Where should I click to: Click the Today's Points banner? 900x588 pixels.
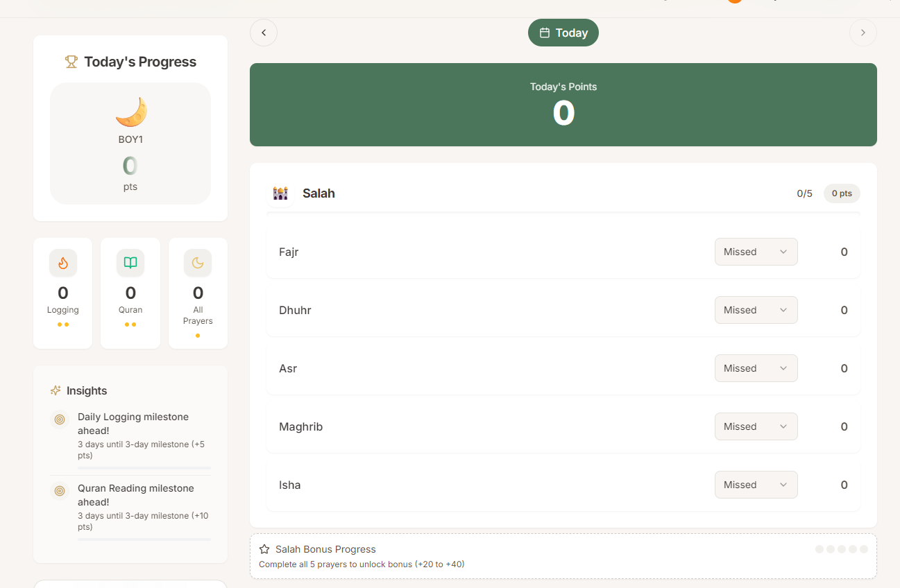click(x=563, y=105)
